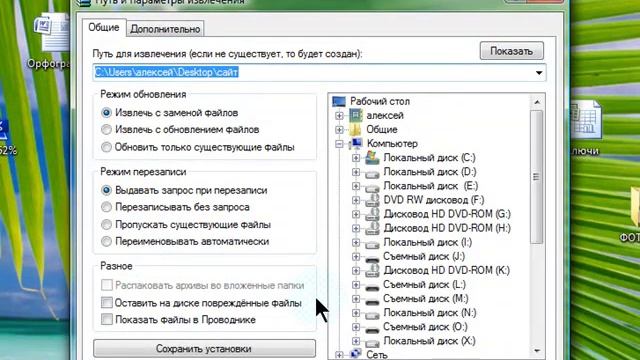Click the Локальный диск (I:) drive icon
Viewport: 640px width, 360px height.
(x=372, y=244)
